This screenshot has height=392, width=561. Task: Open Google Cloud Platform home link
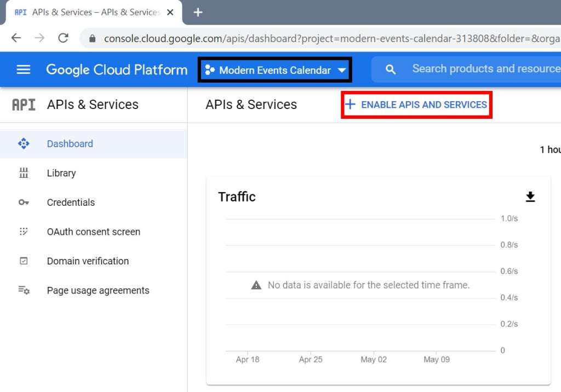point(116,70)
